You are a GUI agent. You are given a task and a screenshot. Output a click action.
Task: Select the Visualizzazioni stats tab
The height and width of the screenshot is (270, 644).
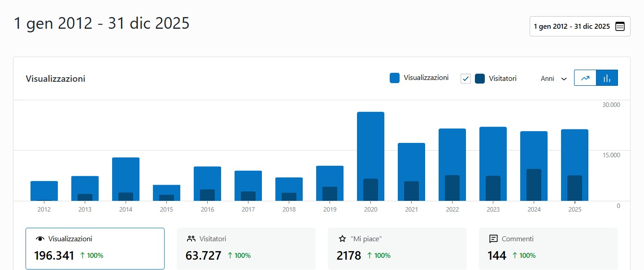point(95,248)
